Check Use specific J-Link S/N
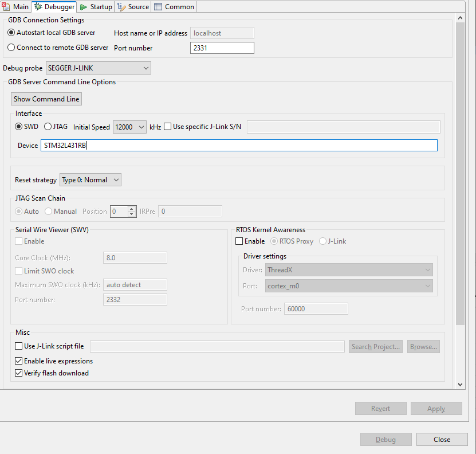 (167, 126)
